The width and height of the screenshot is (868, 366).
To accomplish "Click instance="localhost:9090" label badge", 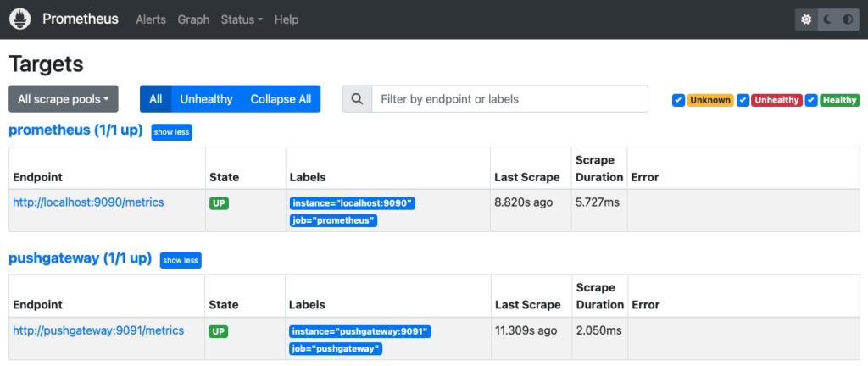I will pos(353,203).
